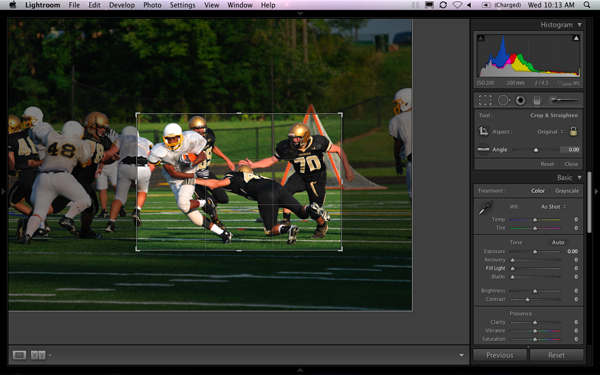Open the Help menu
Image resolution: width=600 pixels, height=375 pixels.
click(x=268, y=5)
